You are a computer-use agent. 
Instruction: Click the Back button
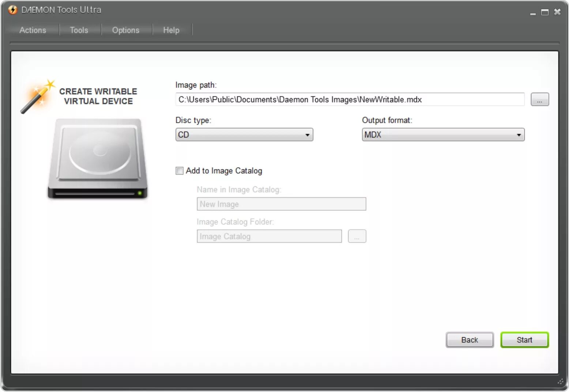click(x=470, y=340)
